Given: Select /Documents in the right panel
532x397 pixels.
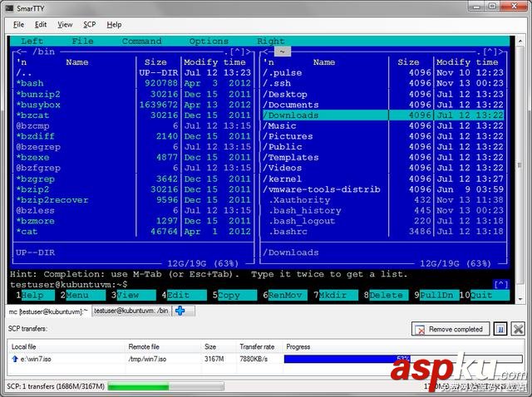Looking at the screenshot, I should click(383, 105).
